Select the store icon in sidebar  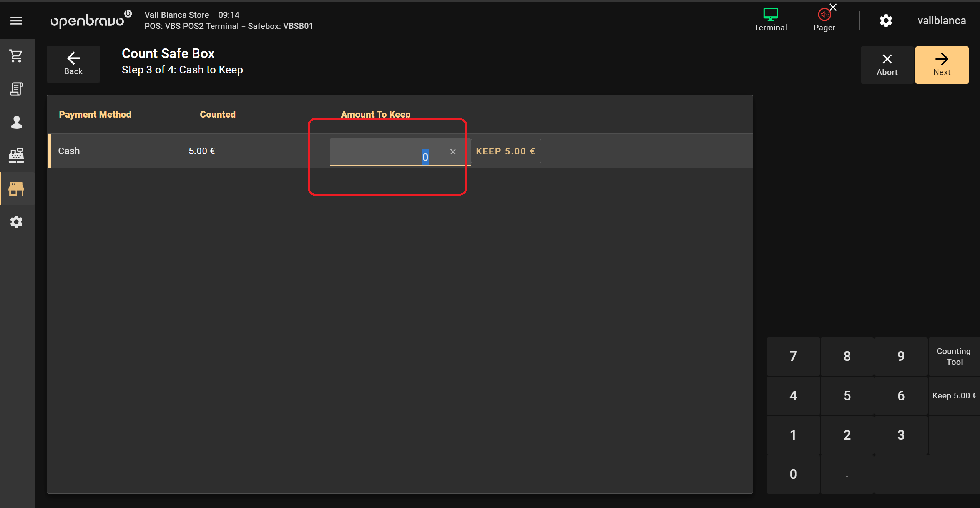[x=16, y=189]
